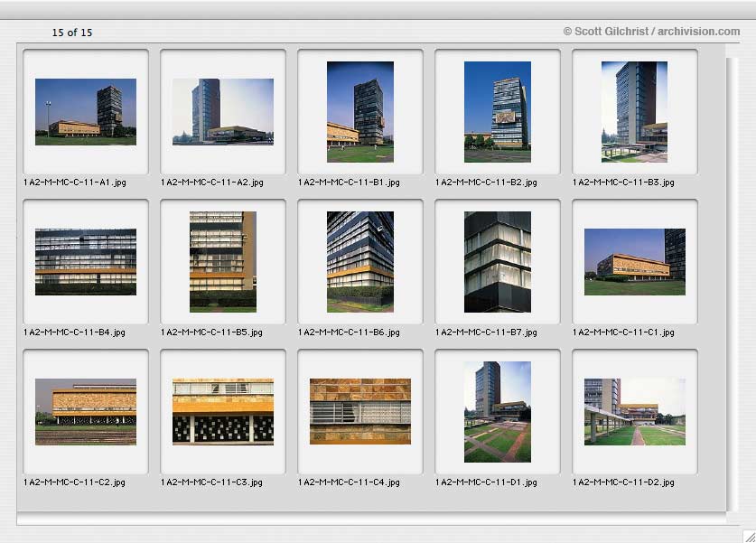Open thumbnail 1A2-M-MC-C-11-B1.jpg
The image size is (756, 543).
pos(360,112)
